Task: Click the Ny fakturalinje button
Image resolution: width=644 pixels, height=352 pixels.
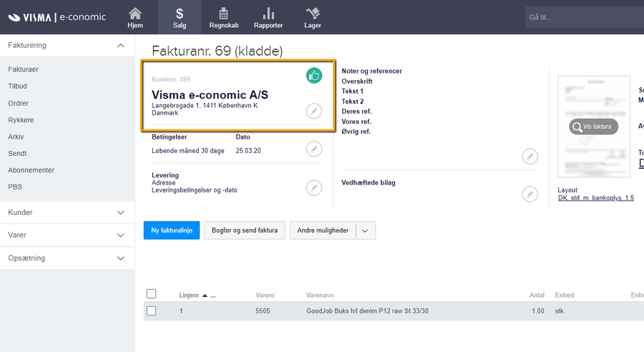Action: (x=172, y=230)
